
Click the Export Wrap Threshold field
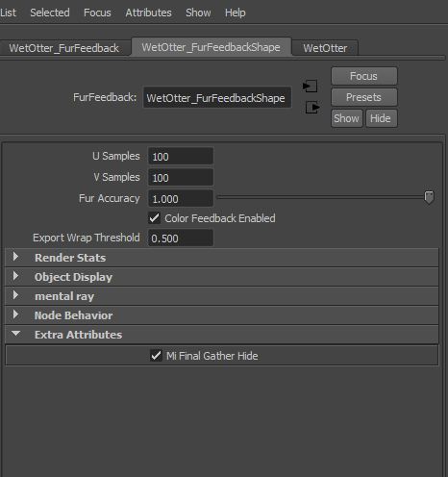[181, 238]
